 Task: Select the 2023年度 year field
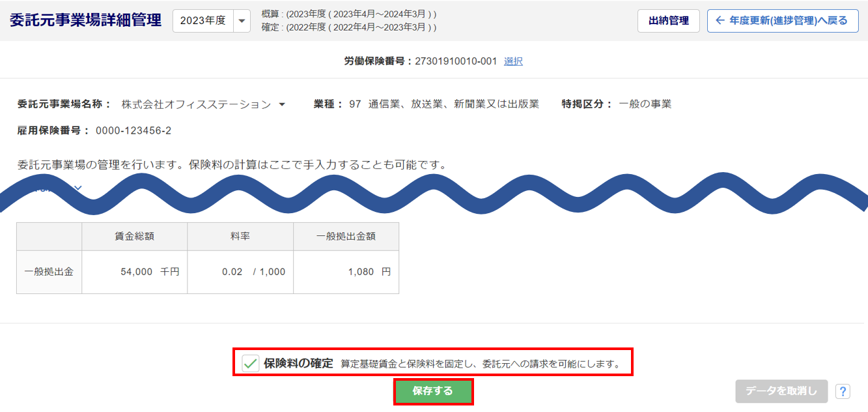(x=203, y=21)
